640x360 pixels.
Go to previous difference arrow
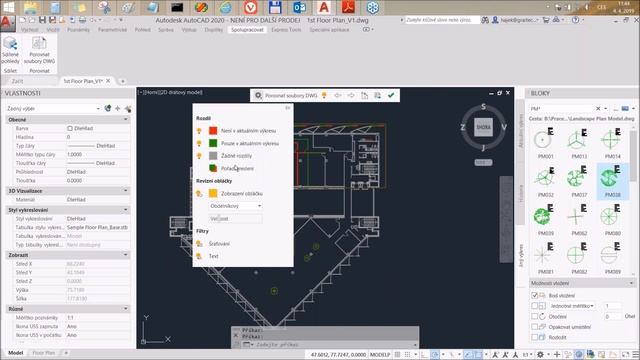pyautogui.click(x=338, y=96)
